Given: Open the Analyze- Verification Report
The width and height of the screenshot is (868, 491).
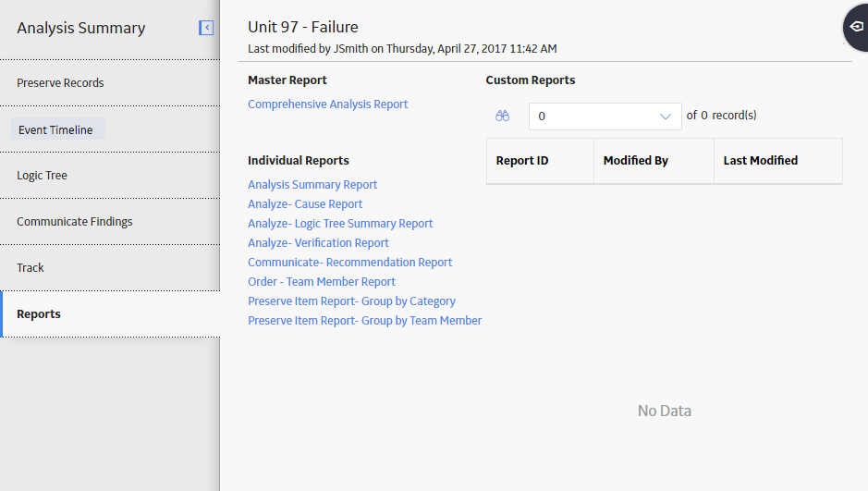Looking at the screenshot, I should point(318,242).
